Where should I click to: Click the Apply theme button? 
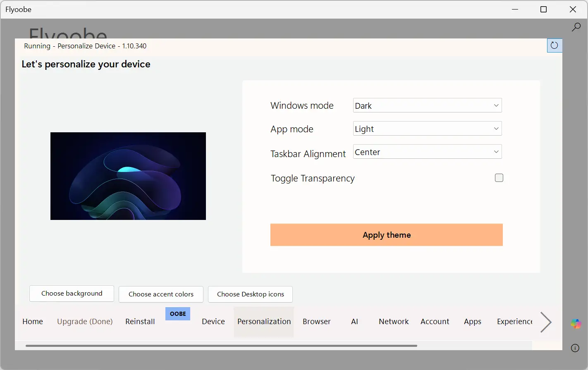coord(387,235)
